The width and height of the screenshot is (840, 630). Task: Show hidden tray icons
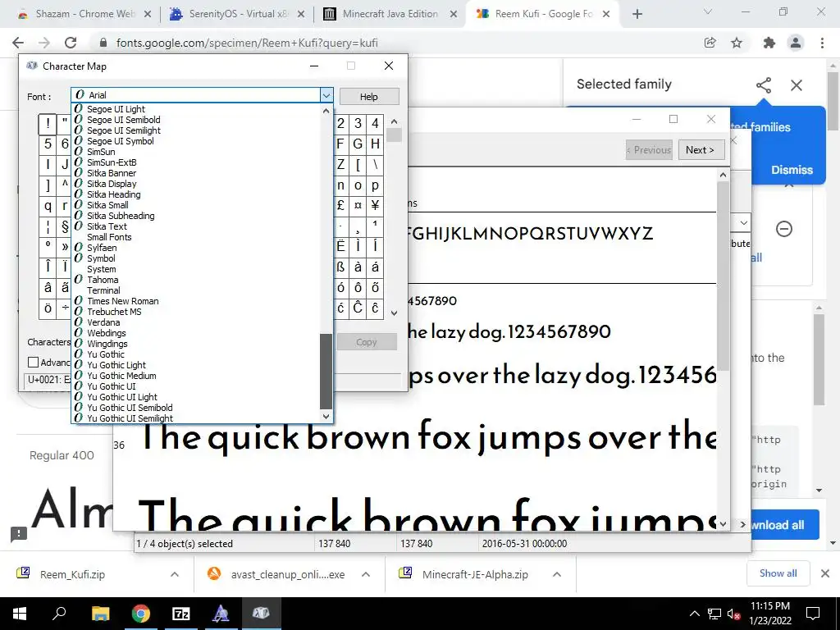tap(694, 614)
